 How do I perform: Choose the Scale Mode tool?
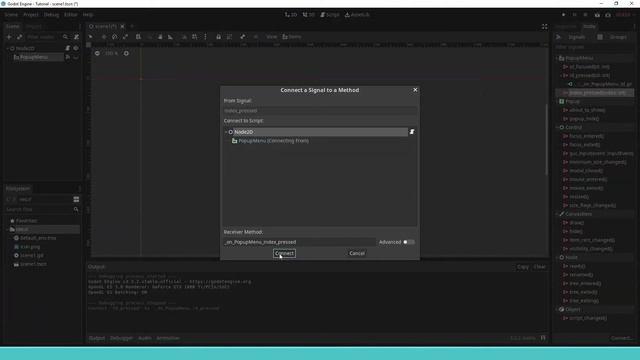tap(125, 37)
